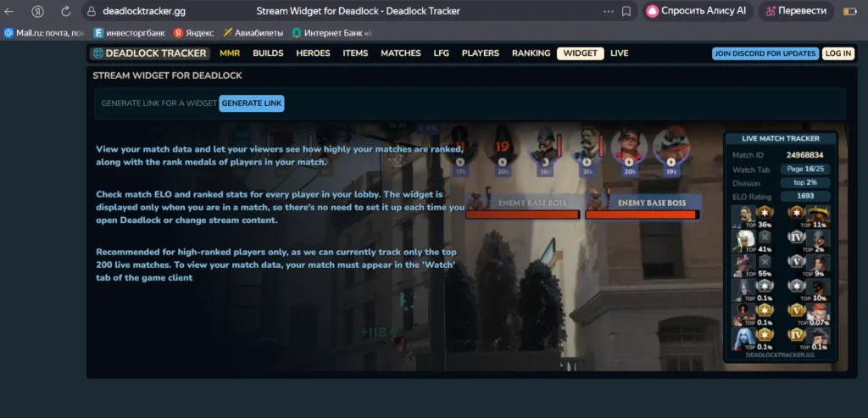Open the Builds section
868x418 pixels.
[x=268, y=53]
